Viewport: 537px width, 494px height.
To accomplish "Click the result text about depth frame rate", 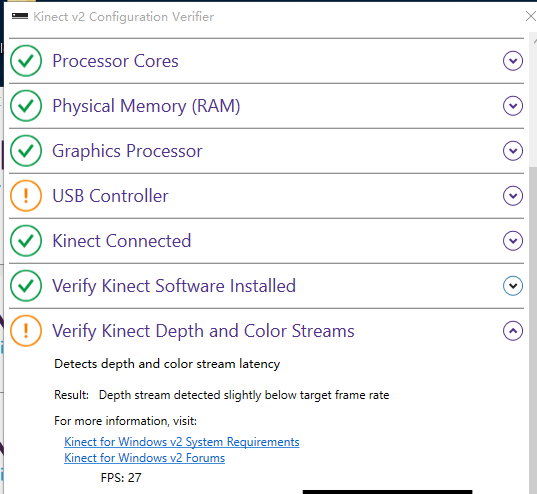I will click(244, 395).
